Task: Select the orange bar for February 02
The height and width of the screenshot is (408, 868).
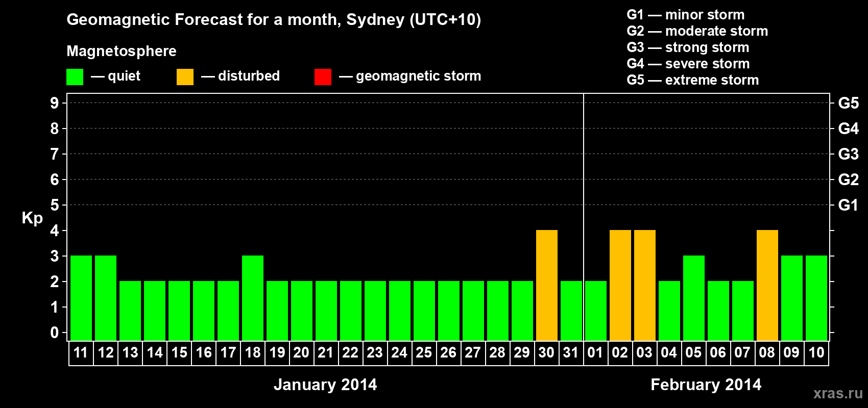Action: pyautogui.click(x=620, y=285)
